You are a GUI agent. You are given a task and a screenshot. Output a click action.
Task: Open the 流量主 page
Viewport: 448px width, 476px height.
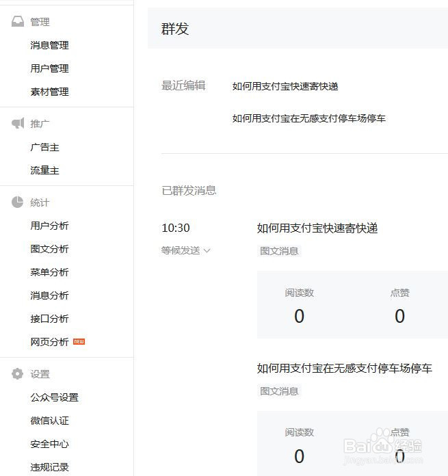tap(44, 170)
